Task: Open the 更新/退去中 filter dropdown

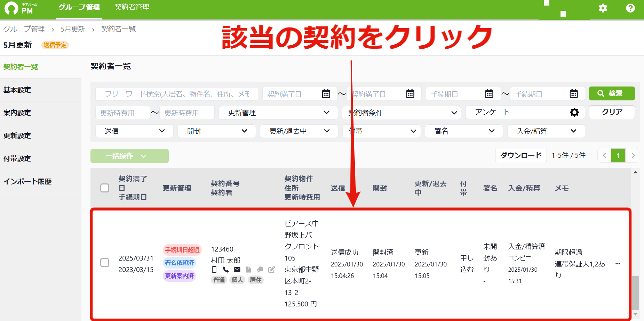Action: [x=299, y=131]
